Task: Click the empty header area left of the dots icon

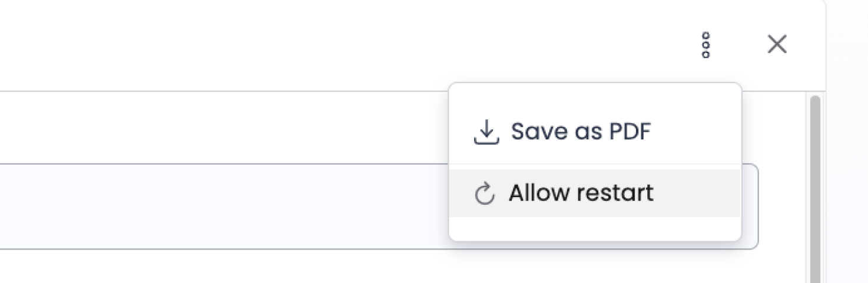Action: pos(353,45)
